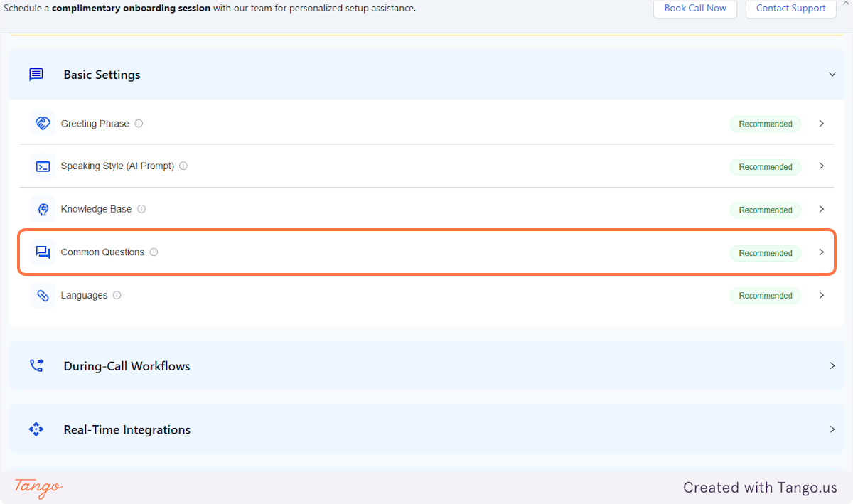The width and height of the screenshot is (853, 504).
Task: Click info icon next to Speaking Style
Action: pos(183,166)
